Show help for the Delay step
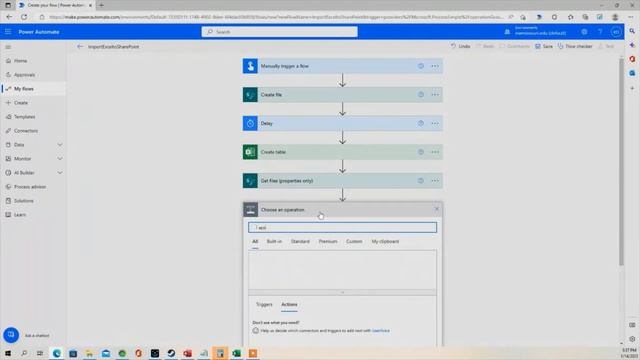The width and height of the screenshot is (640, 360). pos(420,123)
